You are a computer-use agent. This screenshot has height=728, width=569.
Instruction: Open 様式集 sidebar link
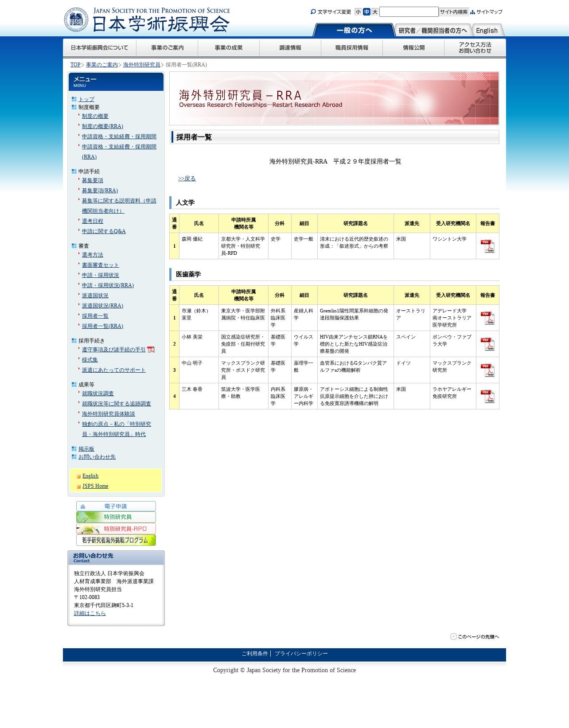pos(90,360)
